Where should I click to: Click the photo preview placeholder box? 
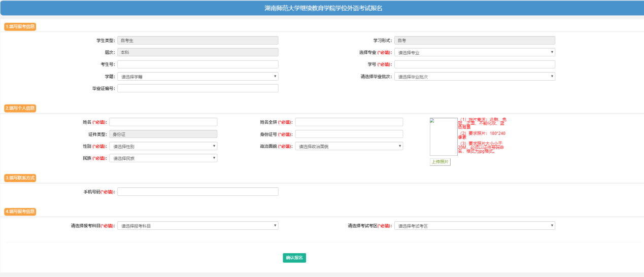coord(444,136)
